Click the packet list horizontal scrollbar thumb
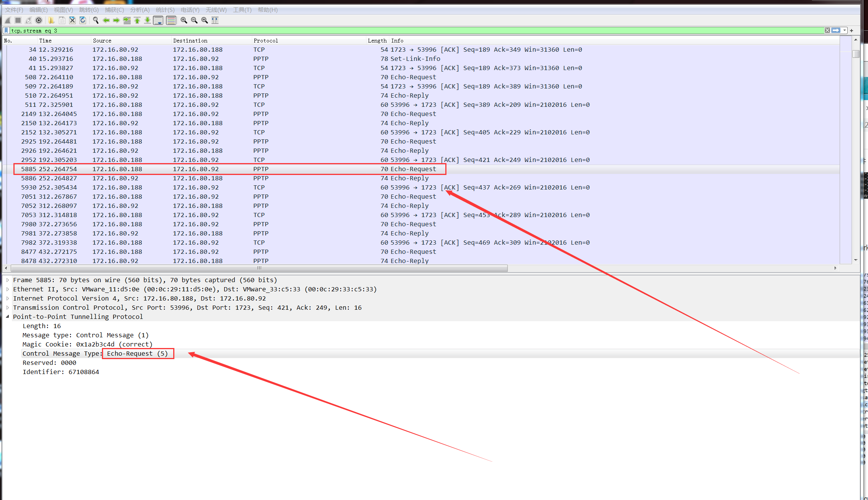Screen dimensions: 868x500 259,268
